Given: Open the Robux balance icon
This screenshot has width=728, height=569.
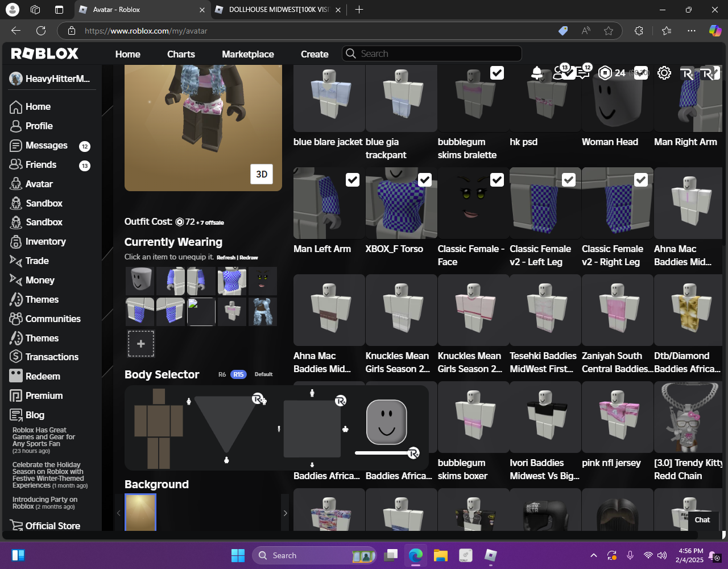Looking at the screenshot, I should click(605, 73).
